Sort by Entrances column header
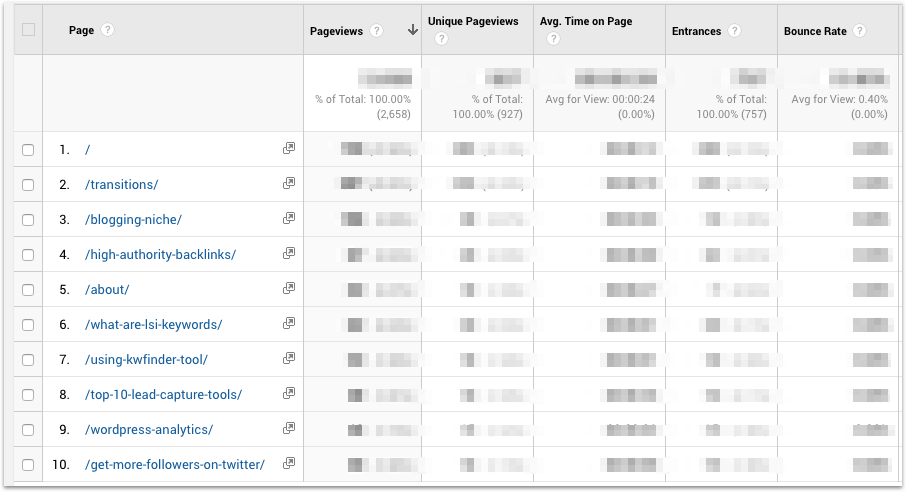The image size is (906, 492). coord(697,31)
